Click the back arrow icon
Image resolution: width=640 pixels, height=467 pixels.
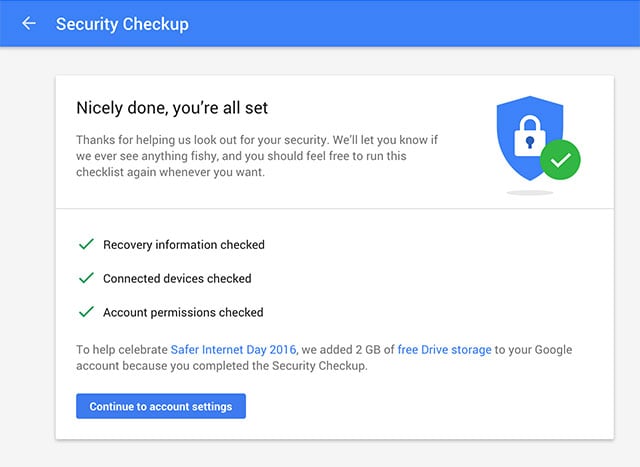(x=29, y=23)
